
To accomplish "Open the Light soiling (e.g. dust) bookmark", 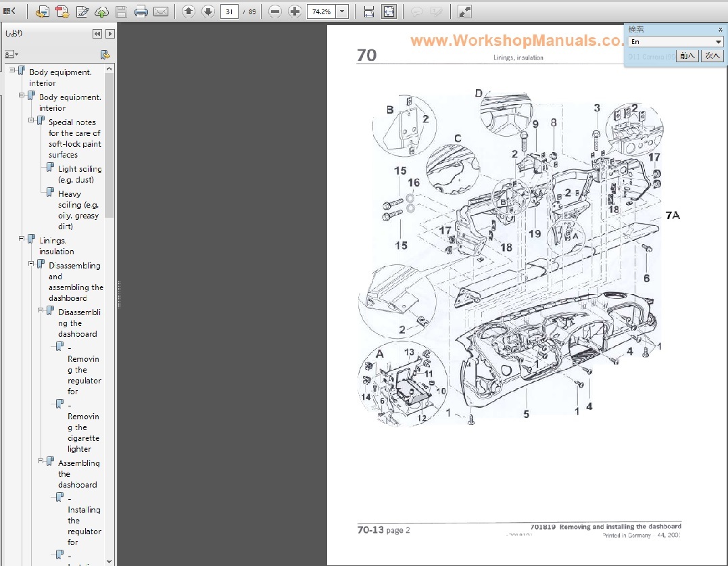I will pyautogui.click(x=80, y=174).
